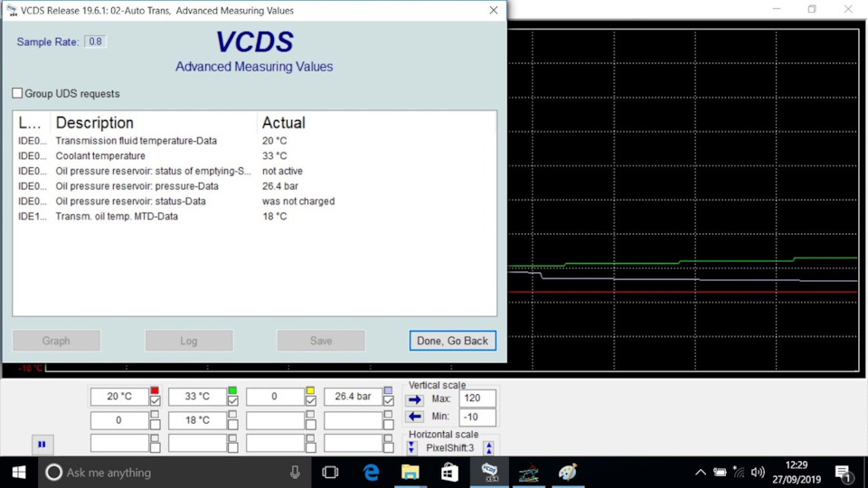Click the 33 °C value field
868x488 pixels.
197,397
